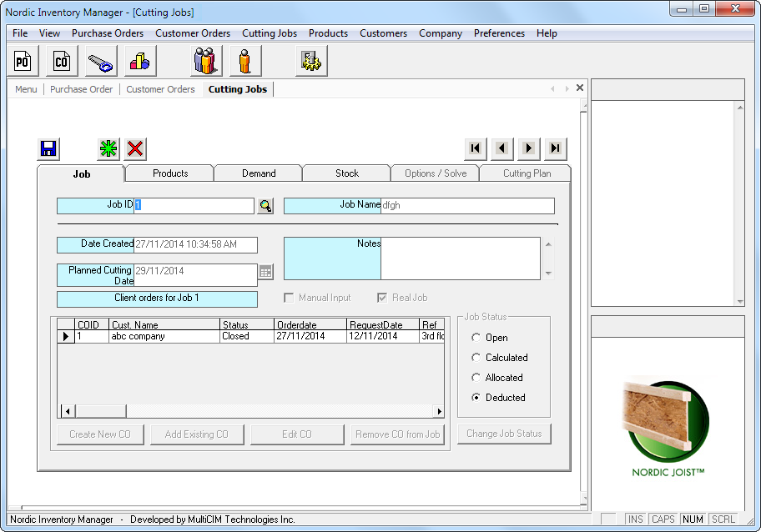
Task: Open the colored blocks products icon
Action: 141,61
